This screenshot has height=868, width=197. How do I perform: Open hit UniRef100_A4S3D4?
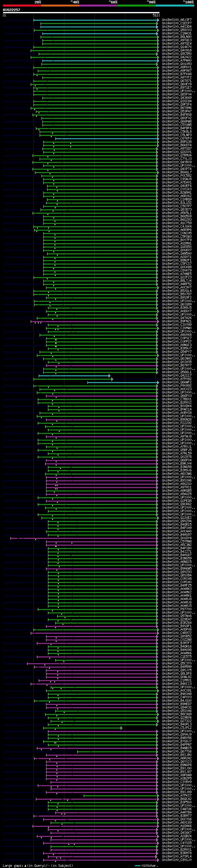click(x=177, y=26)
